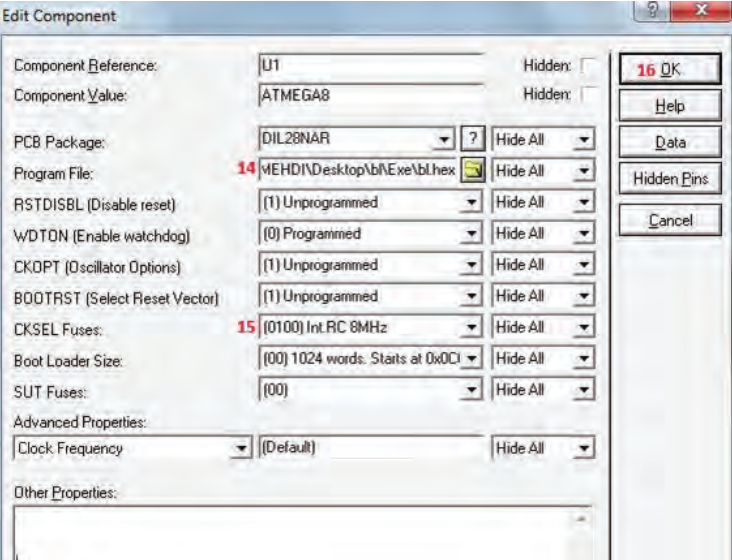This screenshot has width=732, height=560.
Task: Expand Advanced Properties Clock Frequency dropdown
Action: point(241,448)
